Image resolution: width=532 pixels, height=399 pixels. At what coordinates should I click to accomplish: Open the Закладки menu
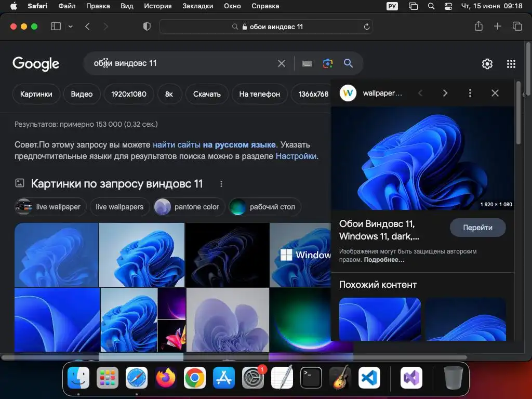click(x=198, y=6)
